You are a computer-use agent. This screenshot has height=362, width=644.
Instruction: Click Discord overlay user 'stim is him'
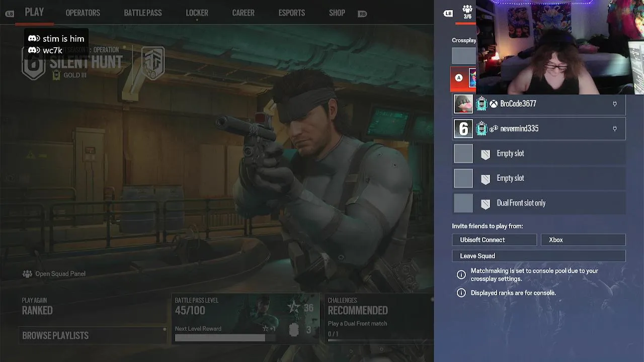(x=56, y=39)
